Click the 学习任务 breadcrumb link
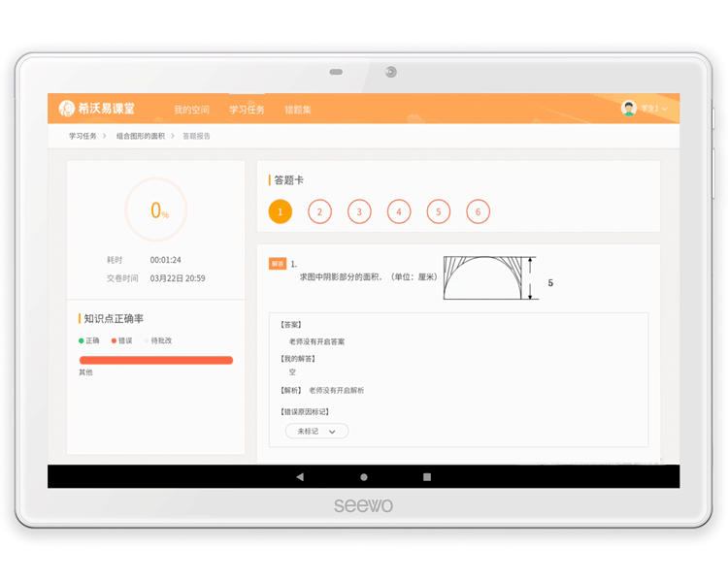 (83, 136)
